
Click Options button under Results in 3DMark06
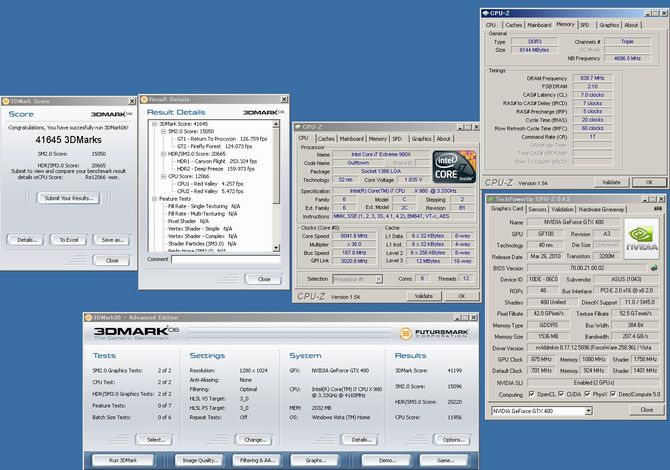[x=453, y=439]
